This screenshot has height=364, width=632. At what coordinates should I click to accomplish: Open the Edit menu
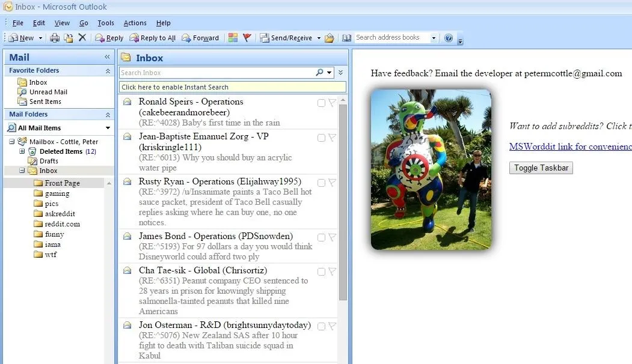pyautogui.click(x=38, y=23)
